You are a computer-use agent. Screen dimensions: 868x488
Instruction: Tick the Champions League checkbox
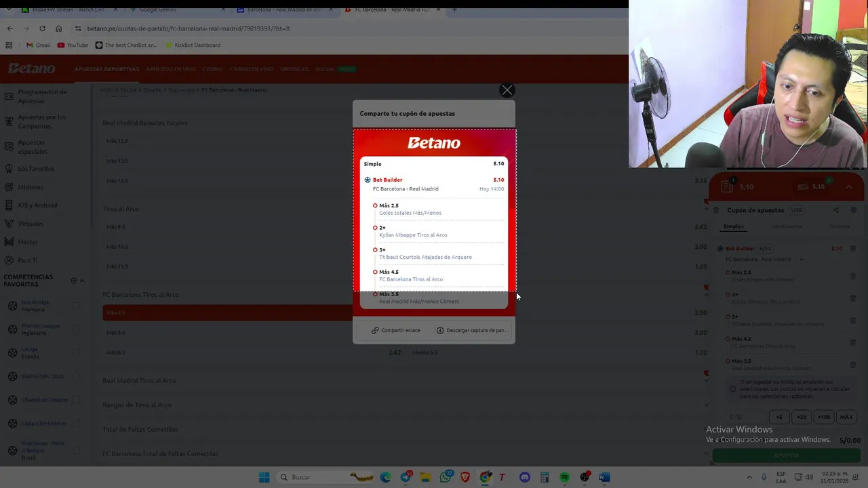click(x=76, y=400)
